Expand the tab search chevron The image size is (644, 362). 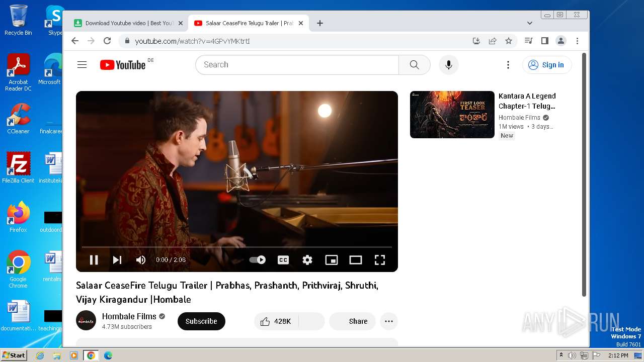[x=529, y=23]
